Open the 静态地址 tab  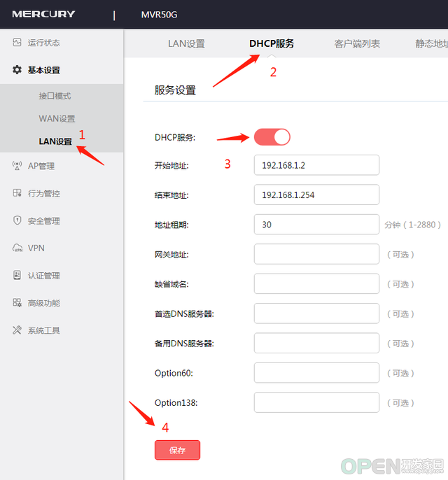(x=431, y=44)
